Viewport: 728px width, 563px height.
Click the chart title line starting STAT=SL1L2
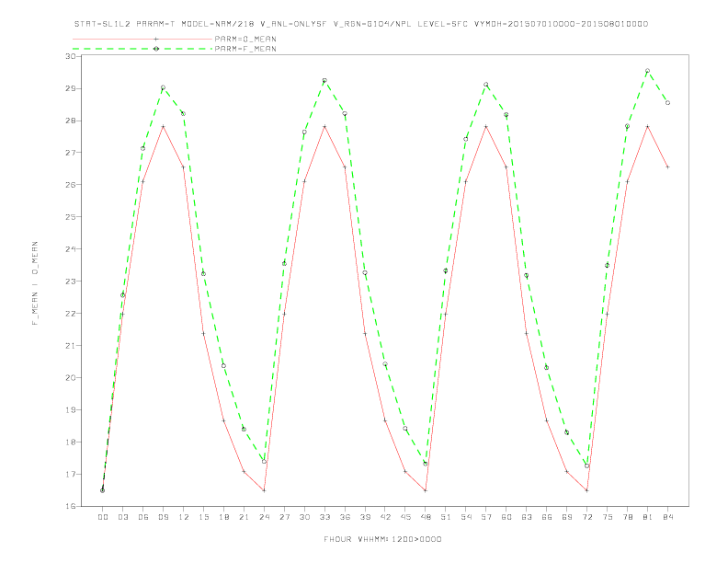pyautogui.click(x=361, y=24)
